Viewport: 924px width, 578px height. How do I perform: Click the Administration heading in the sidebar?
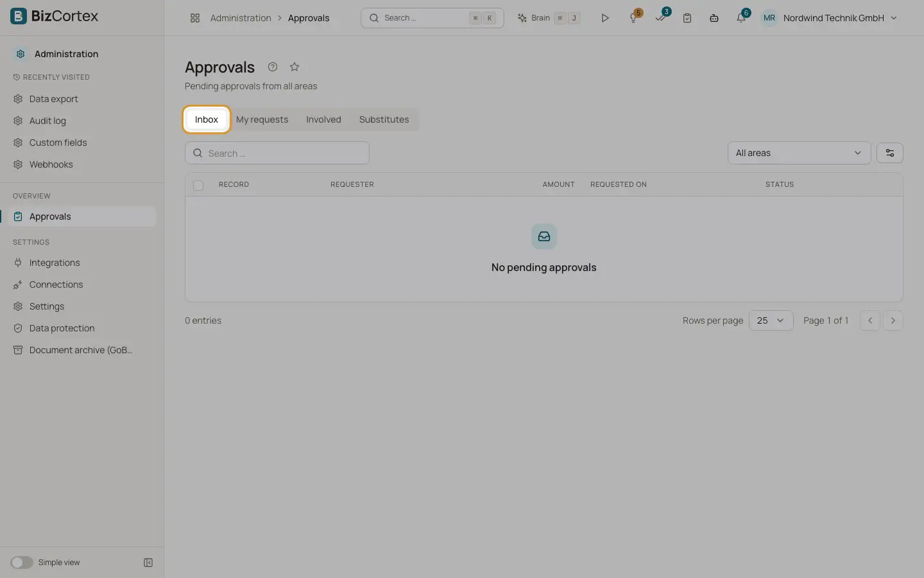tap(66, 54)
